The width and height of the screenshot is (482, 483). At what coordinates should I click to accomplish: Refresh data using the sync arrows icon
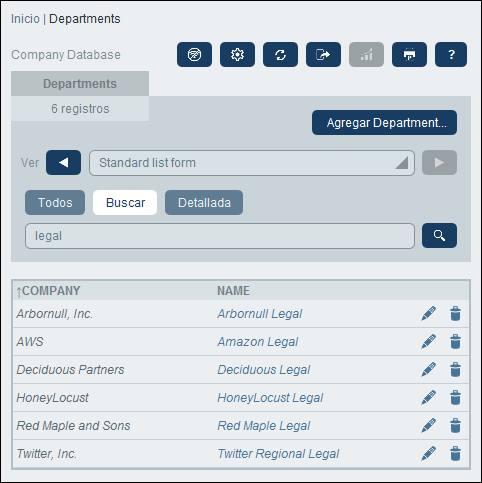click(280, 54)
